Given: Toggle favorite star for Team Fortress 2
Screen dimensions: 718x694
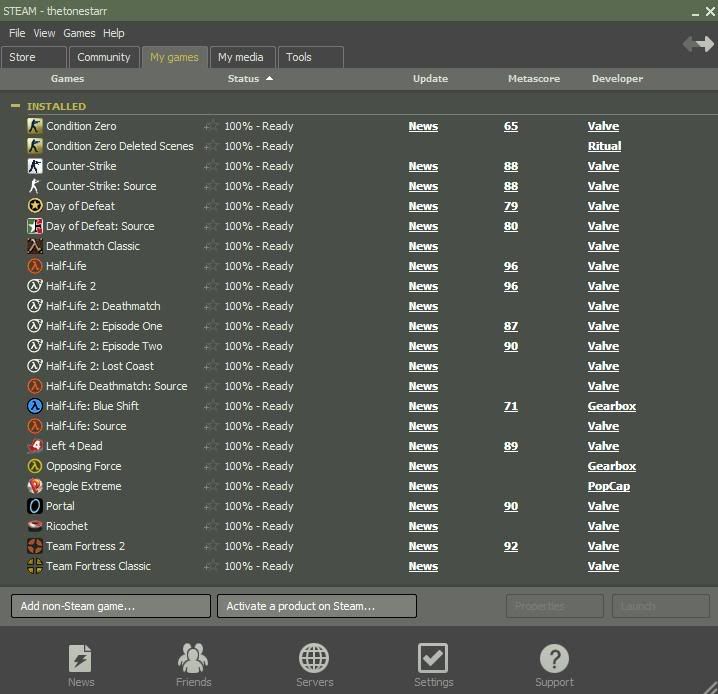Looking at the screenshot, I should tap(212, 546).
